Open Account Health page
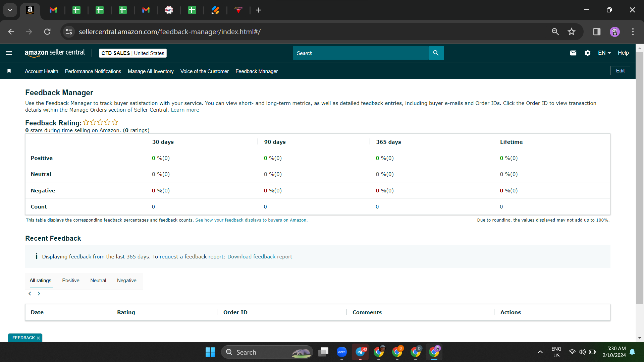The width and height of the screenshot is (644, 362). (42, 71)
